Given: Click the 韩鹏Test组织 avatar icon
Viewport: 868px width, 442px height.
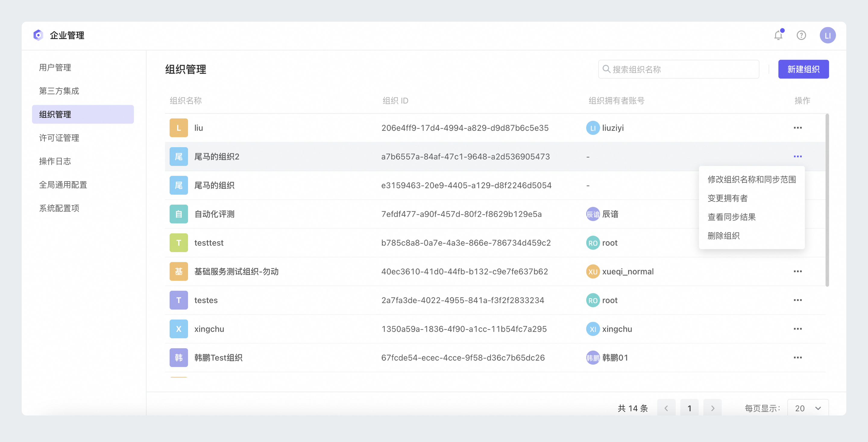Looking at the screenshot, I should point(179,357).
